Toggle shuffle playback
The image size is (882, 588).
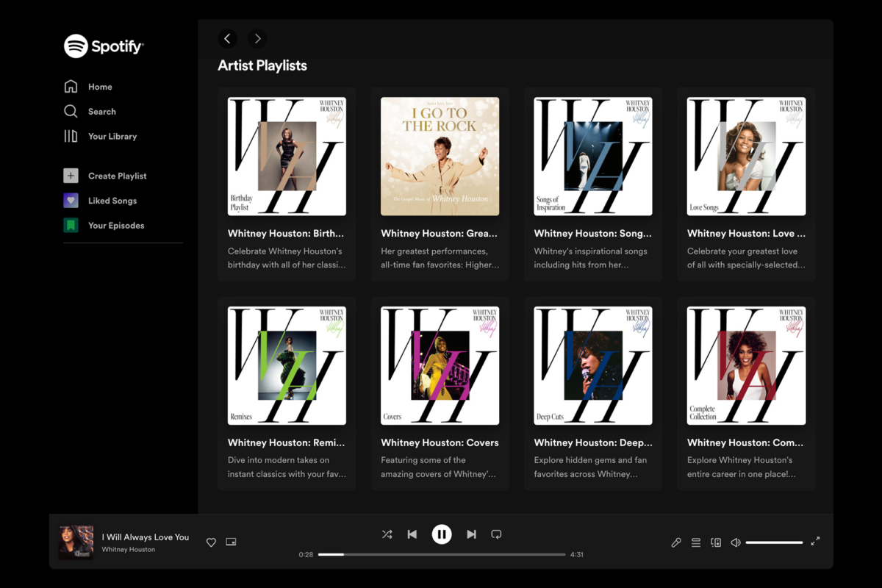(387, 534)
